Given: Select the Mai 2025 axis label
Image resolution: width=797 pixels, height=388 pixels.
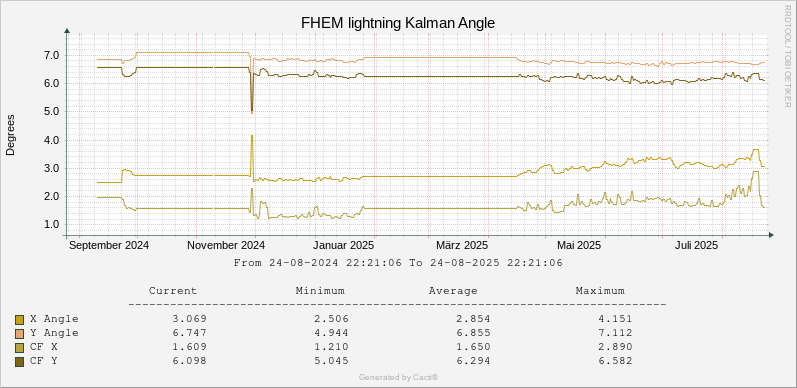Looking at the screenshot, I should (x=579, y=245).
